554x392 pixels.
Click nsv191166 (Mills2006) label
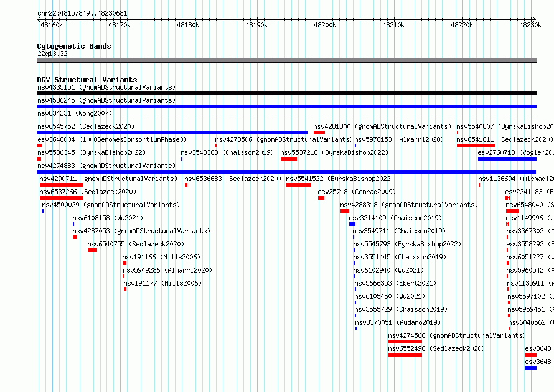(x=161, y=257)
